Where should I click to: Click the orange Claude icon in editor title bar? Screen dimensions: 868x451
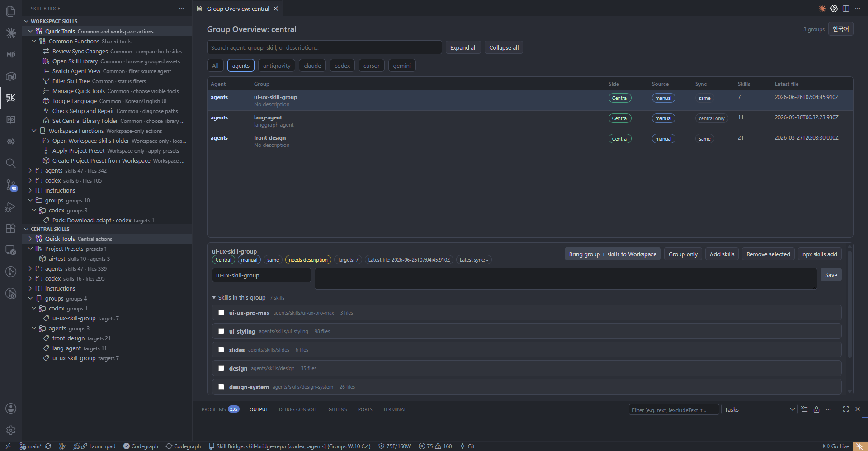click(x=822, y=9)
